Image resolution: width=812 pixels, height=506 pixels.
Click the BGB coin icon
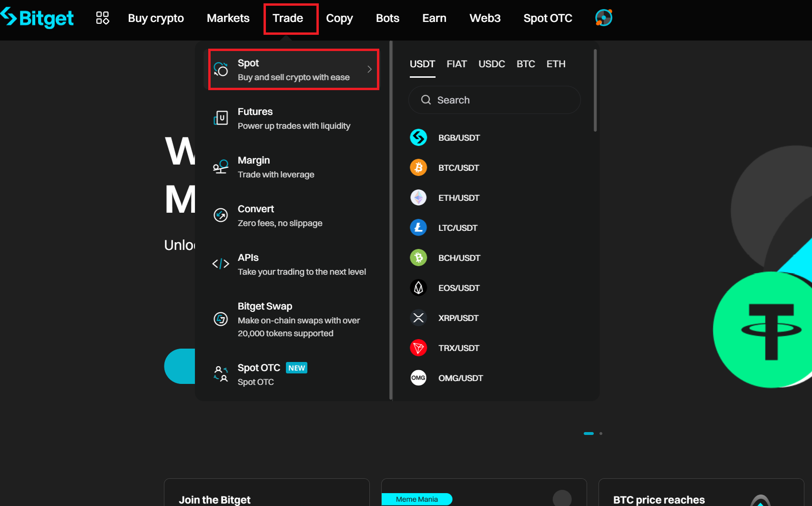click(418, 137)
